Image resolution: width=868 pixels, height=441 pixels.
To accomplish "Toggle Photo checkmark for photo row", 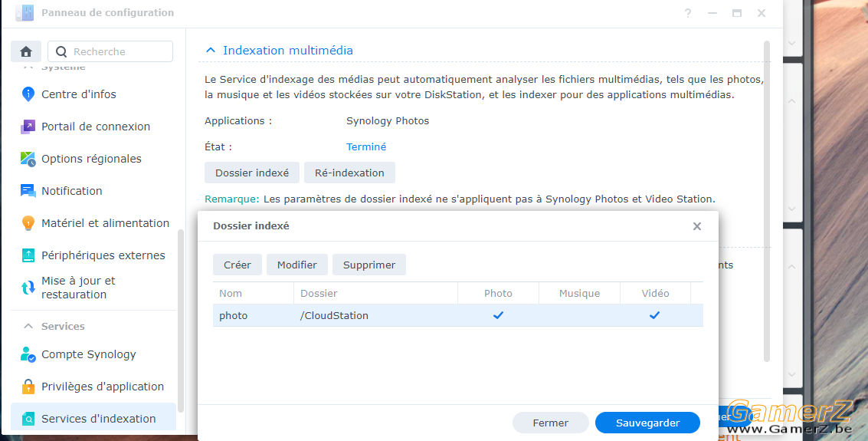I will (498, 315).
